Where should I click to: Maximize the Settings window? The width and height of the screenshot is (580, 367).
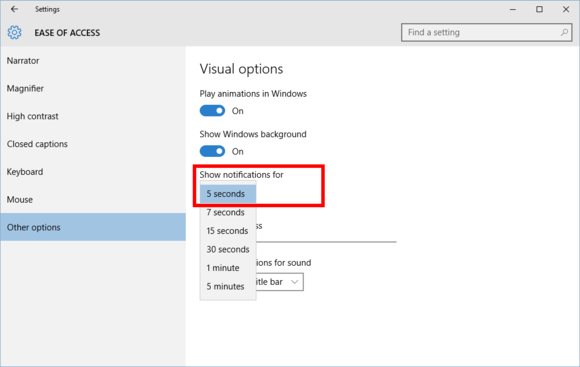click(539, 9)
